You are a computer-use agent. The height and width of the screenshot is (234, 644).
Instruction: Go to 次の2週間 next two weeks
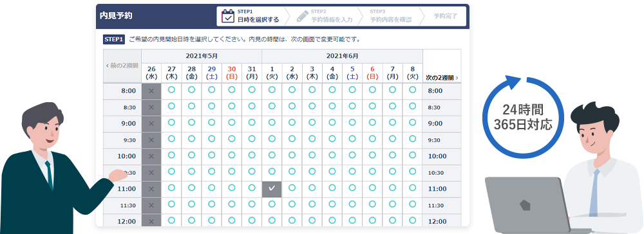point(442,77)
